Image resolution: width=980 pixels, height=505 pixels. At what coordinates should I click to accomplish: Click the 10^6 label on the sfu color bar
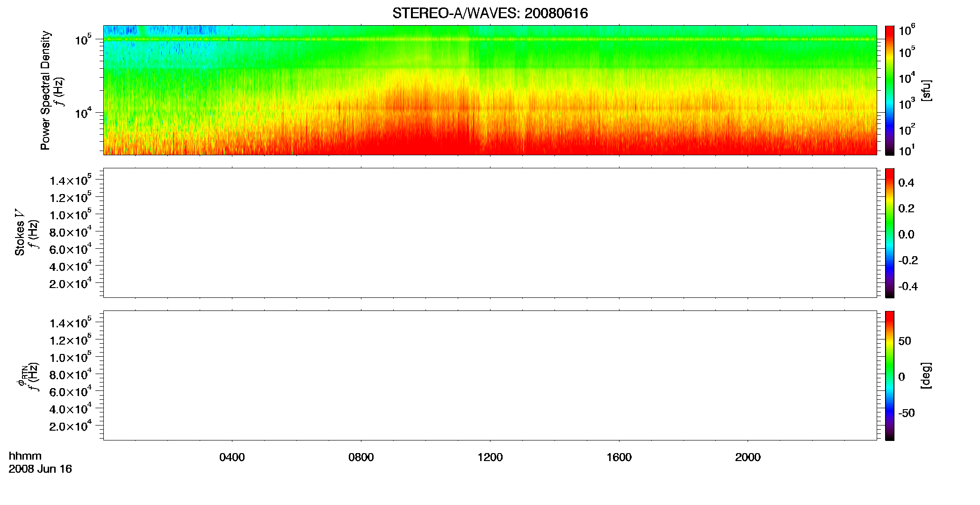point(907,30)
